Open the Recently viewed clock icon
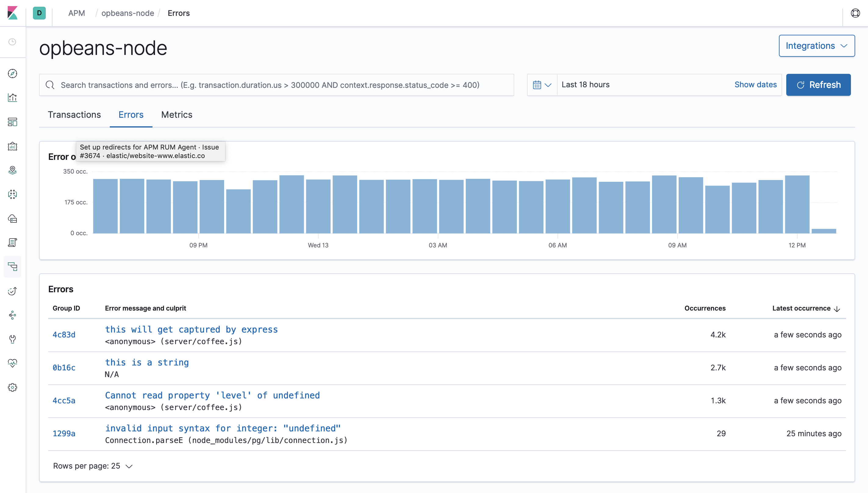The width and height of the screenshot is (868, 493). [x=13, y=42]
